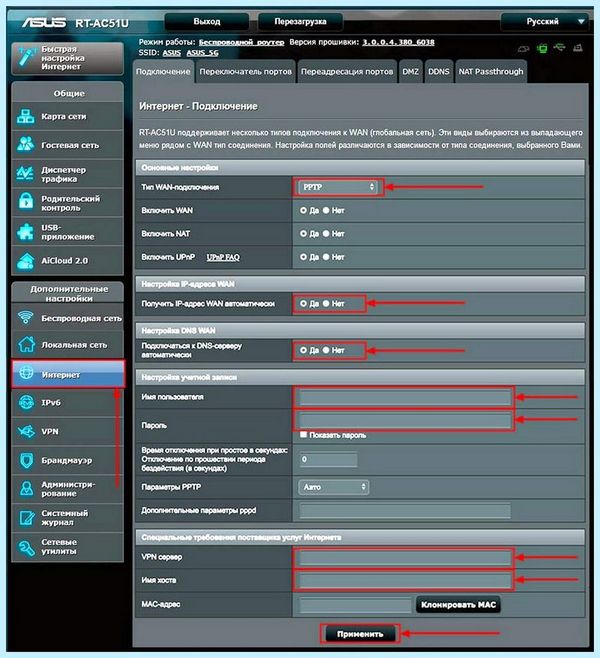This screenshot has height=658, width=600.
Task: Focus the Дополнительные параметры pppd field
Action: click(404, 511)
